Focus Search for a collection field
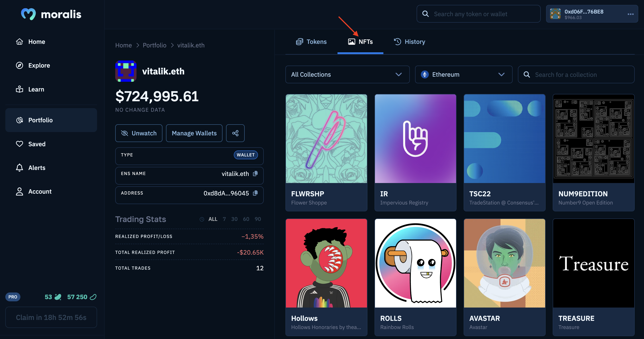The width and height of the screenshot is (644, 339). click(x=576, y=74)
